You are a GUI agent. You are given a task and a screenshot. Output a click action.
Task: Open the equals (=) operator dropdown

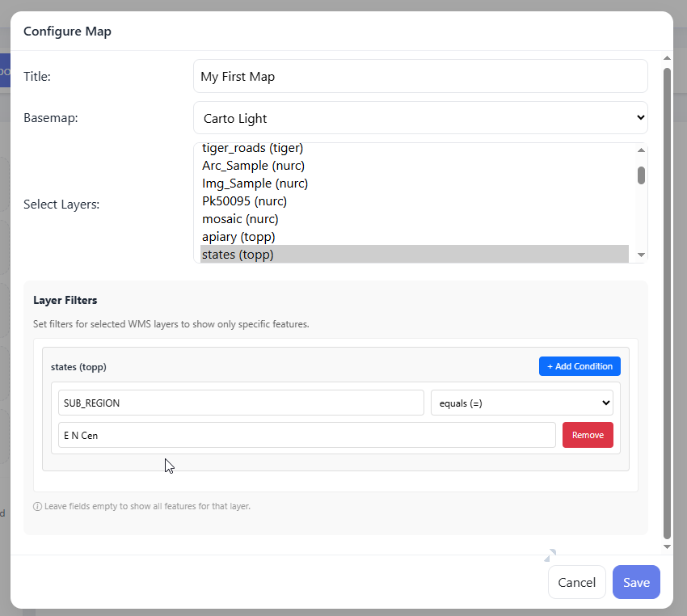point(521,403)
